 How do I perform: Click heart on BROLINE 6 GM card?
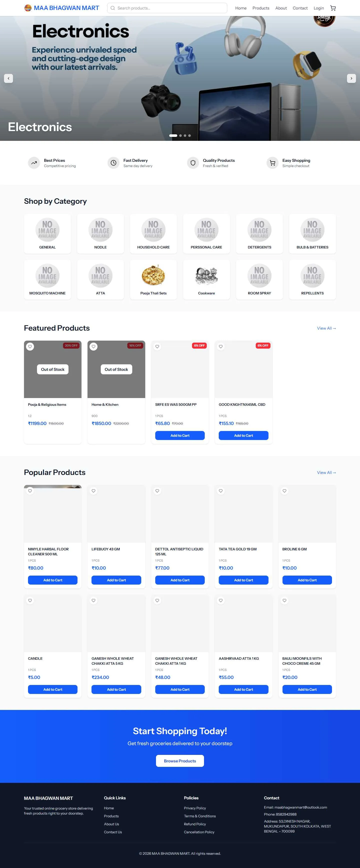[284, 491]
